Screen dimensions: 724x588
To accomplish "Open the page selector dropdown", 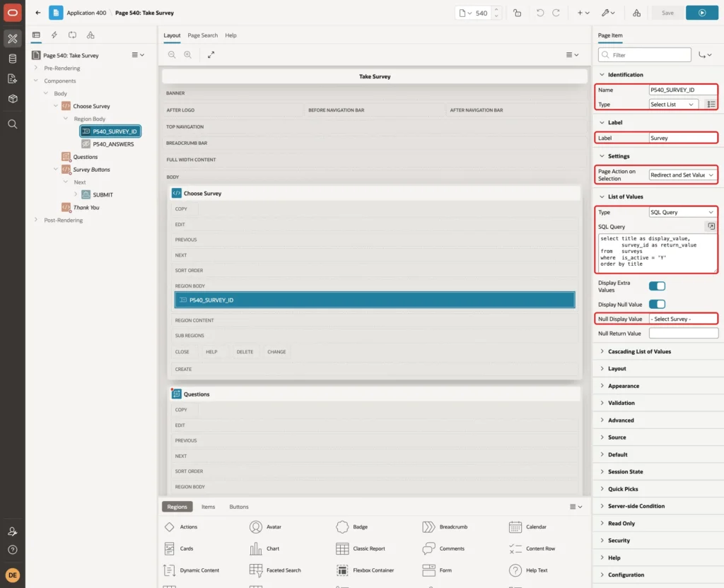I will (465, 13).
